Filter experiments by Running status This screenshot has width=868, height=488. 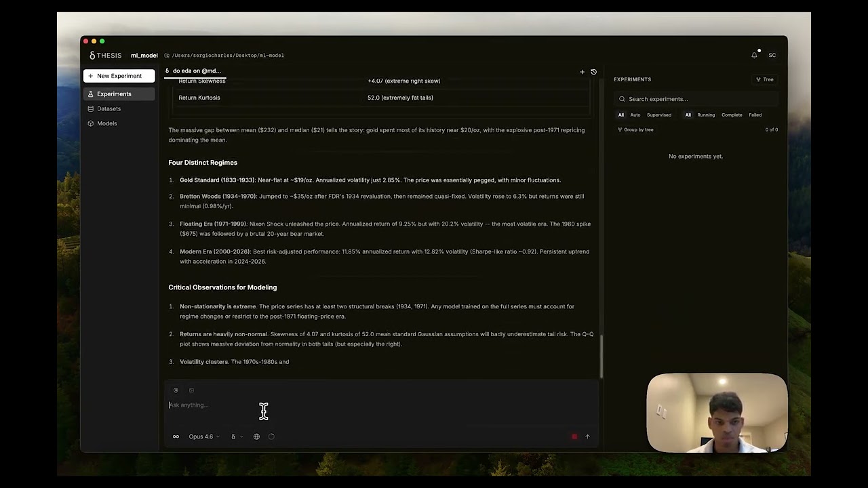(706, 115)
